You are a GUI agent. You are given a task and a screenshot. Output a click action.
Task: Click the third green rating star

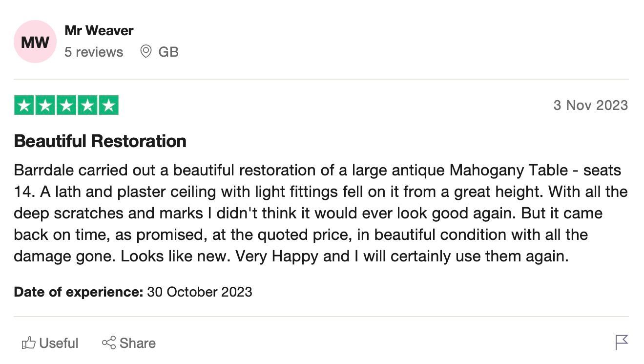pos(66,106)
